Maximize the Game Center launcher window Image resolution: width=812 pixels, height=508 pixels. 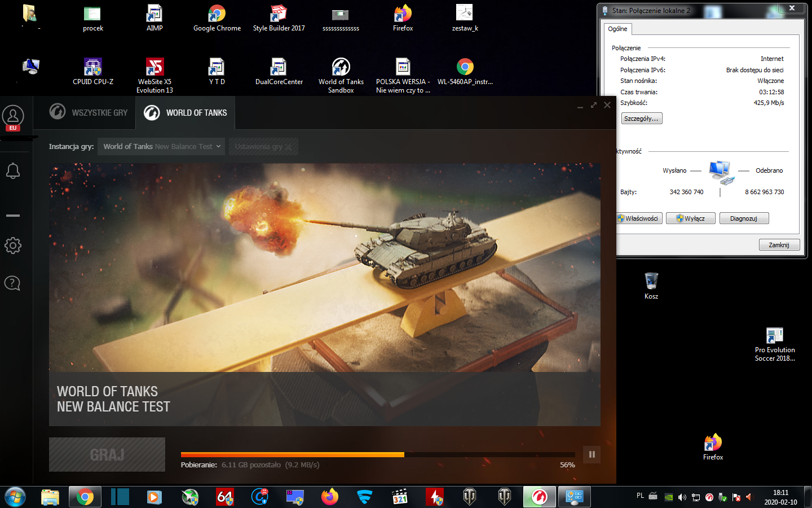[x=594, y=105]
